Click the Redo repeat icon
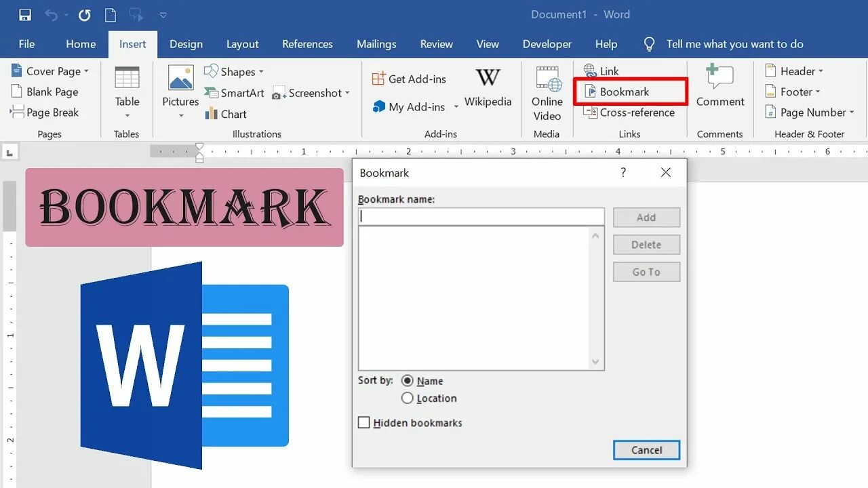868x488 pixels. 84,14
